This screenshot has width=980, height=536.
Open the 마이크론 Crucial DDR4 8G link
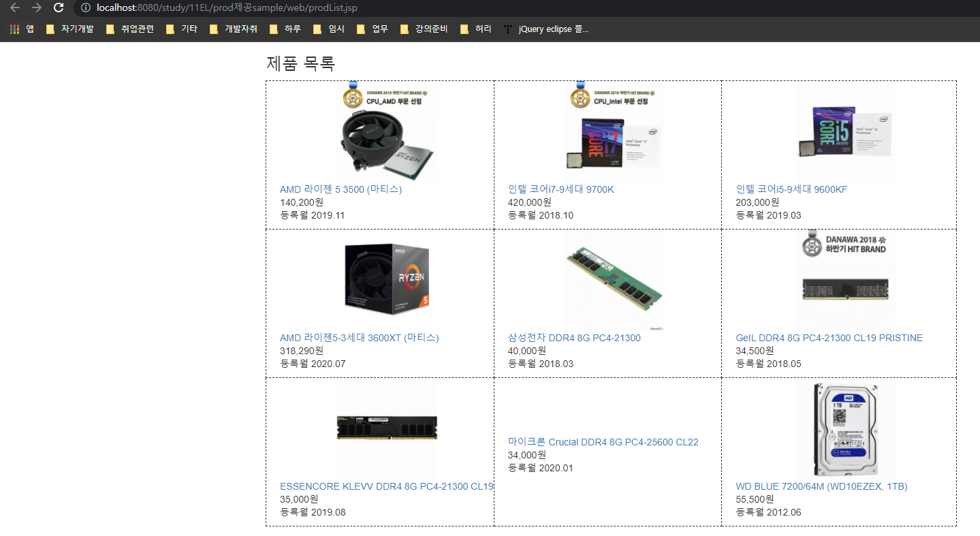(x=603, y=442)
